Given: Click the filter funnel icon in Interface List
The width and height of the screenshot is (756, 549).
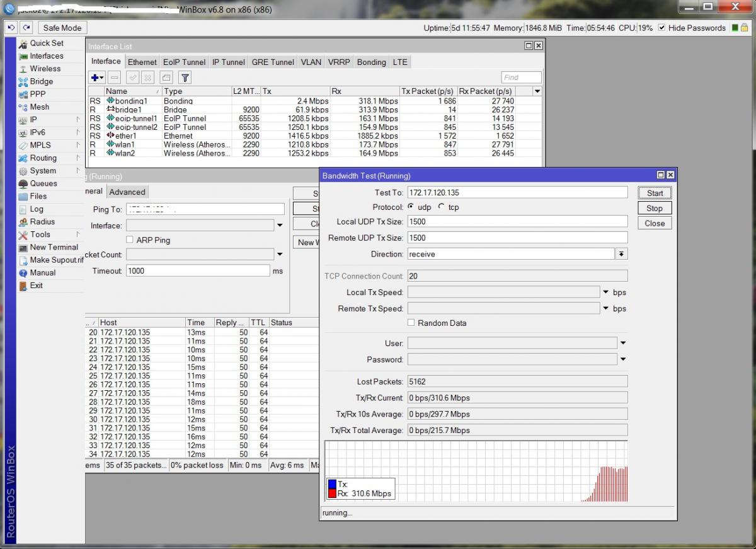Looking at the screenshot, I should [185, 78].
